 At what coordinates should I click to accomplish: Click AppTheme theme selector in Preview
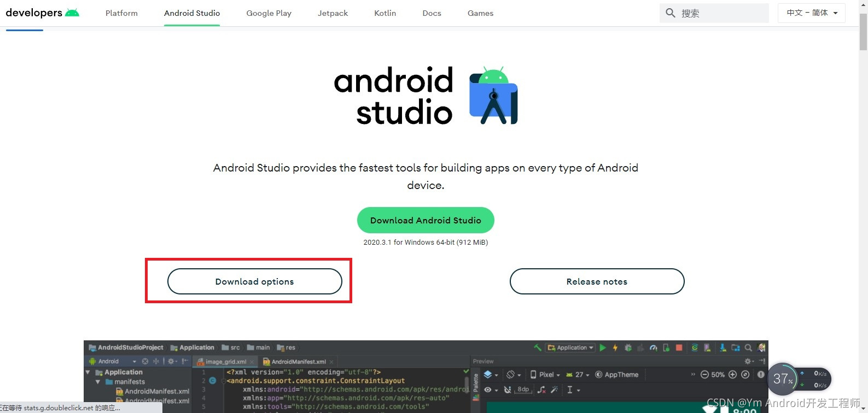617,375
